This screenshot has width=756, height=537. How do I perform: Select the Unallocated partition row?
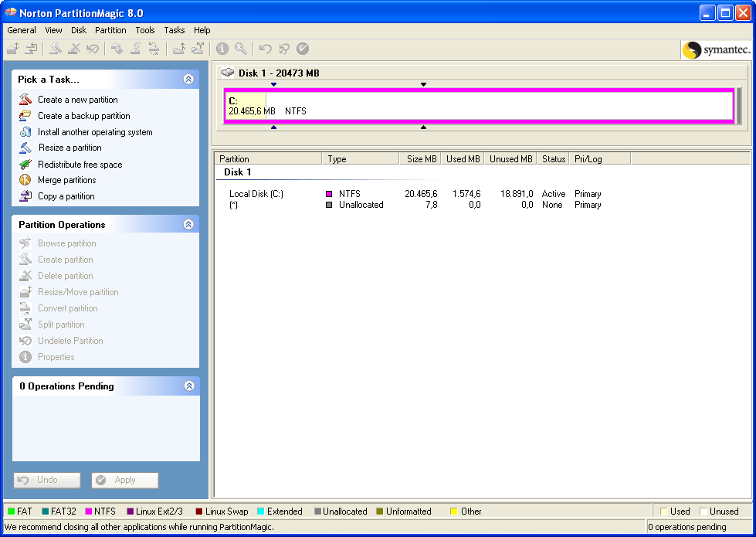[361, 205]
